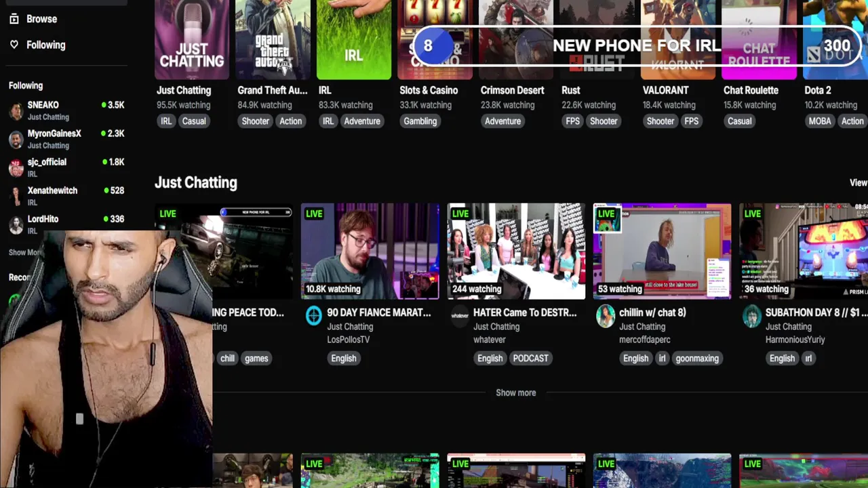Click sjc_official avatar icon

[x=16, y=168]
